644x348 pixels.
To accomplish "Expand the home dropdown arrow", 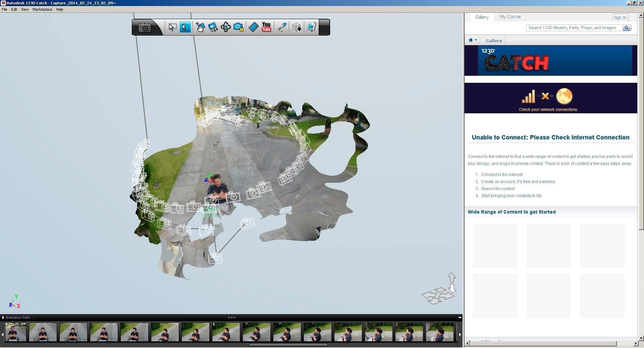I will click(476, 40).
